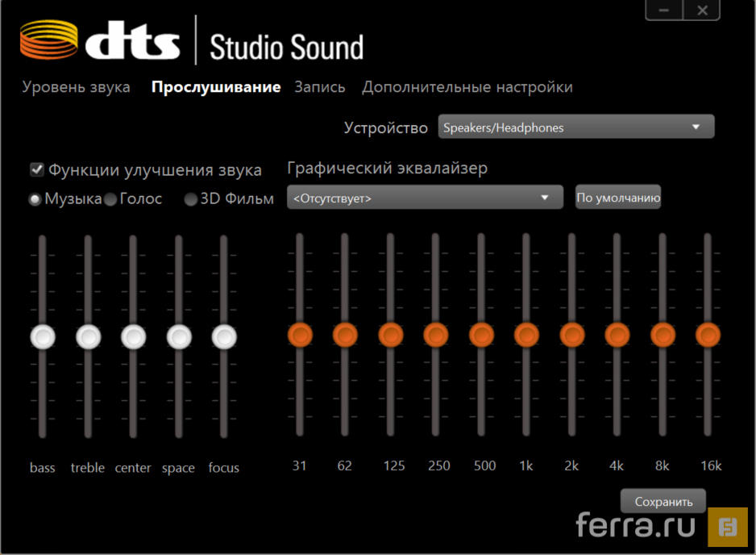Viewport: 756px width, 555px height.
Task: Click the 'space' slider label
Action: coord(178,468)
